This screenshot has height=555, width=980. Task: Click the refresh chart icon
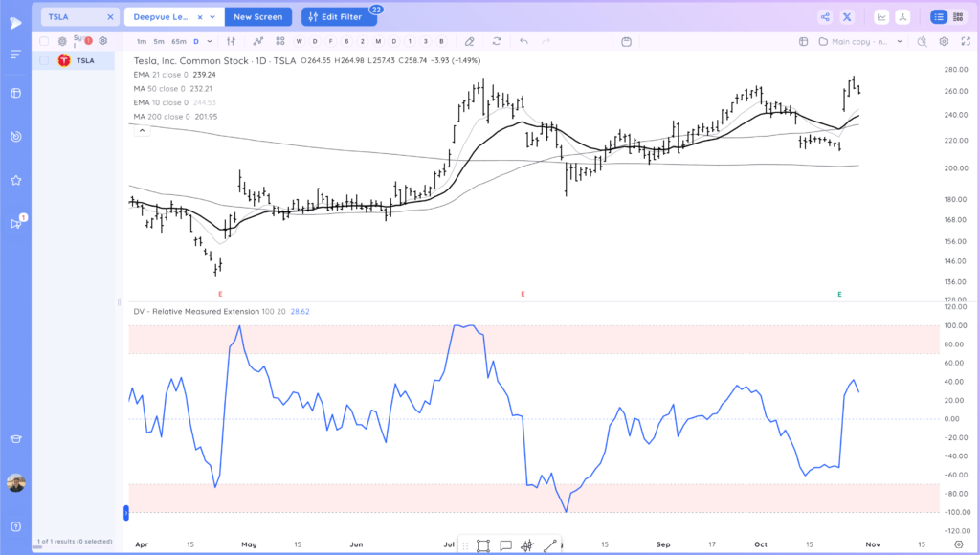pyautogui.click(x=497, y=41)
